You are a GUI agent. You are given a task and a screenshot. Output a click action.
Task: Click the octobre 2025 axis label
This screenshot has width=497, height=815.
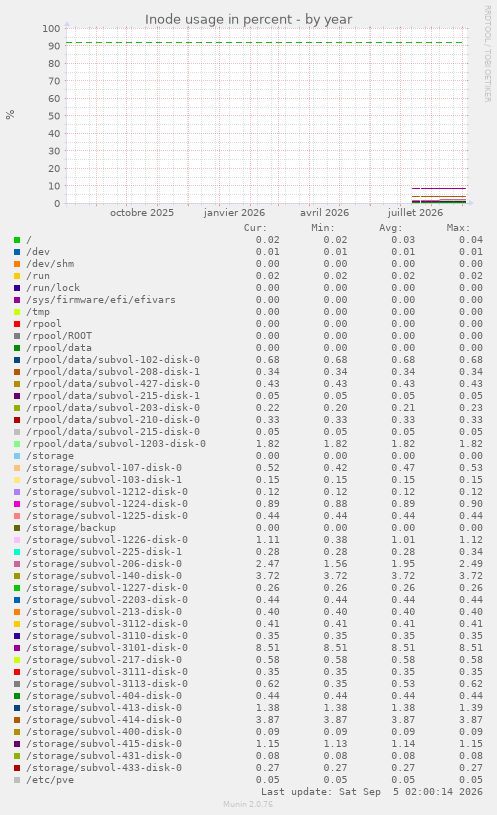tap(142, 213)
